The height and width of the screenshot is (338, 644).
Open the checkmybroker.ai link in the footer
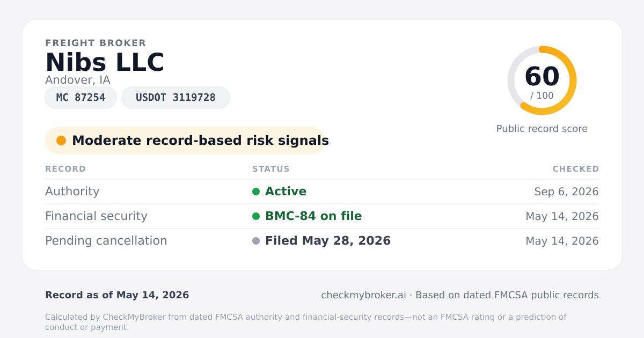[x=363, y=295]
